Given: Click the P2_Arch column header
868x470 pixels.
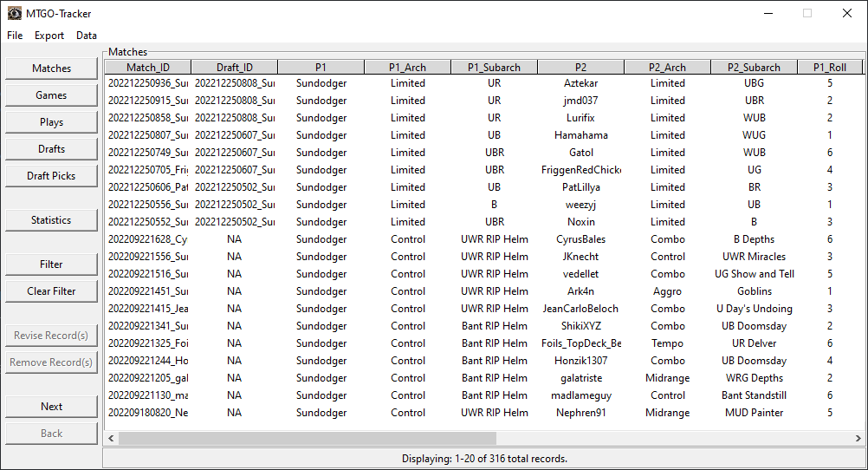Looking at the screenshot, I should click(x=667, y=67).
